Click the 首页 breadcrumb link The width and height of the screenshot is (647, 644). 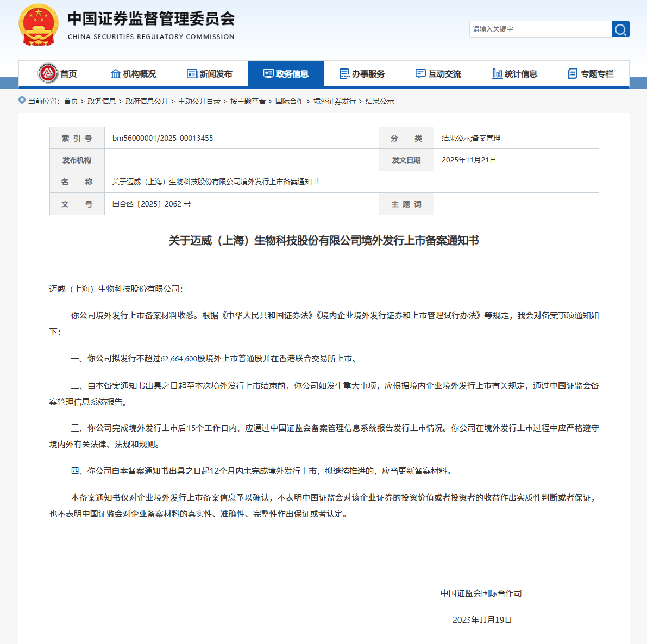(x=71, y=101)
